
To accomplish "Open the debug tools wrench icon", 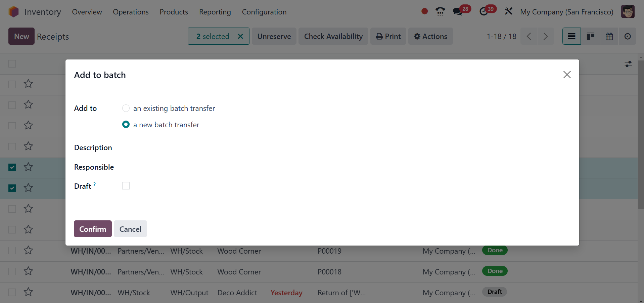I will coord(509,11).
